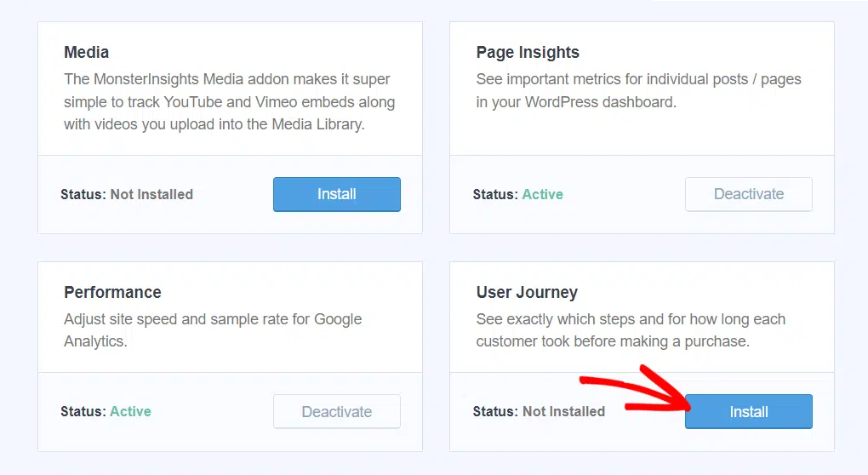868x475 pixels.
Task: Click the User Journey heading
Action: pyautogui.click(x=527, y=292)
